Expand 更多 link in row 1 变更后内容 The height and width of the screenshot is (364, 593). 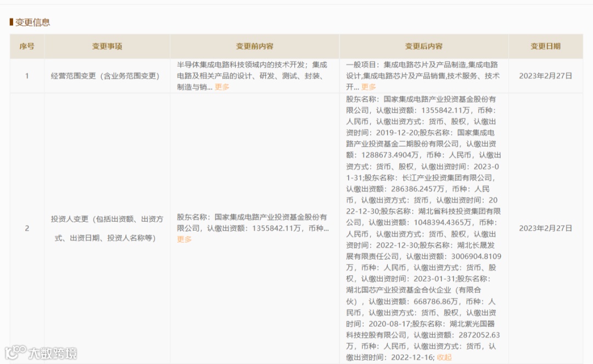(x=368, y=87)
